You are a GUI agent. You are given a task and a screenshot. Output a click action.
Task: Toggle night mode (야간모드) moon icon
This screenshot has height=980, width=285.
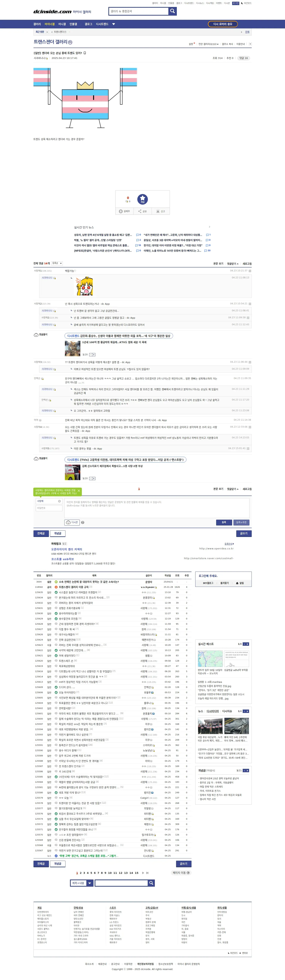(x=246, y=3)
